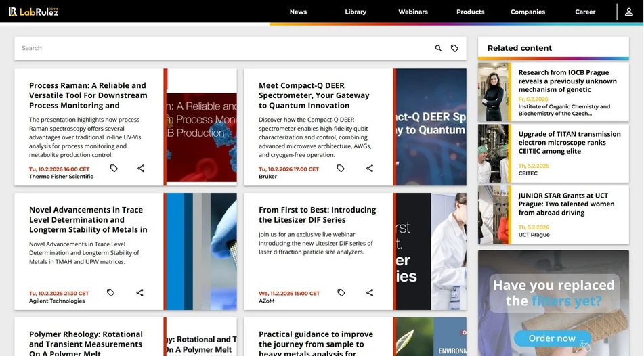Click the CEITEC label under TITAN article
This screenshot has width=644, height=356.
pyautogui.click(x=528, y=173)
